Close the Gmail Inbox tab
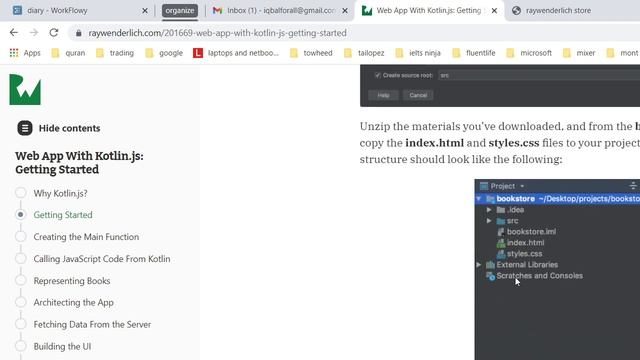Viewport: 640px width, 360px height. coord(345,11)
